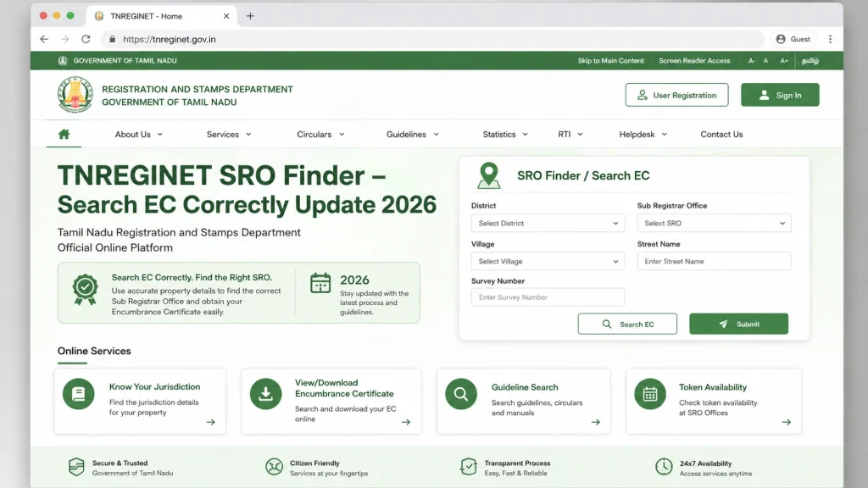This screenshot has width=868, height=488.
Task: Decrease font size with A- control
Action: coord(752,61)
